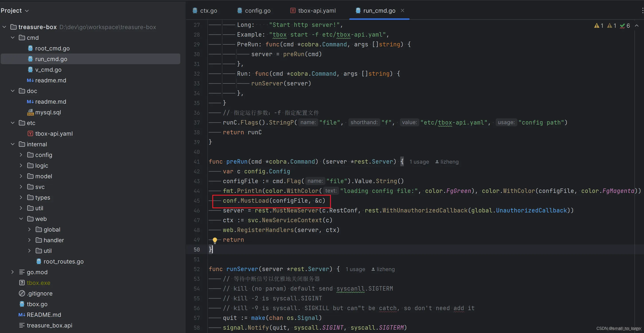The width and height of the screenshot is (644, 333).
Task: Click the YAML icon on the tbox-api.yaml tab
Action: coord(293,10)
